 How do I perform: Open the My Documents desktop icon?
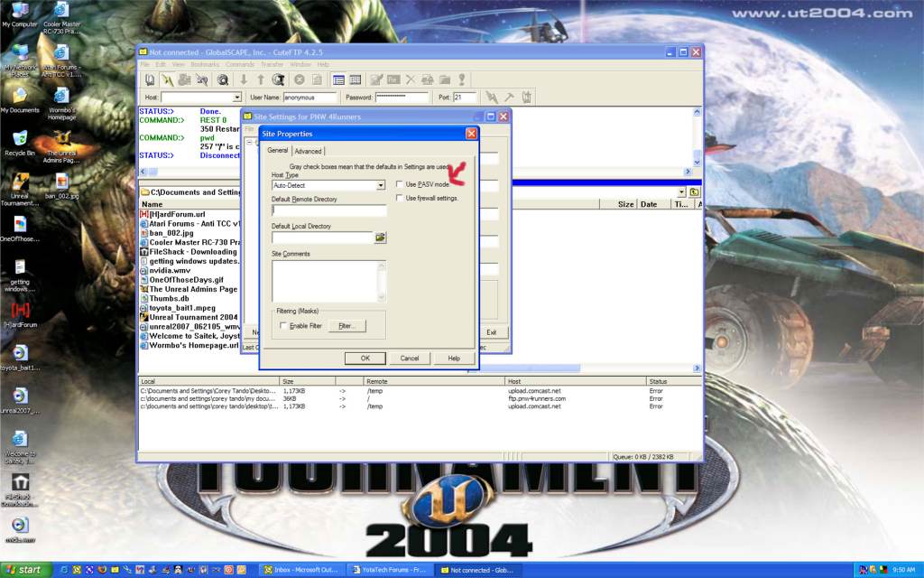[20, 100]
